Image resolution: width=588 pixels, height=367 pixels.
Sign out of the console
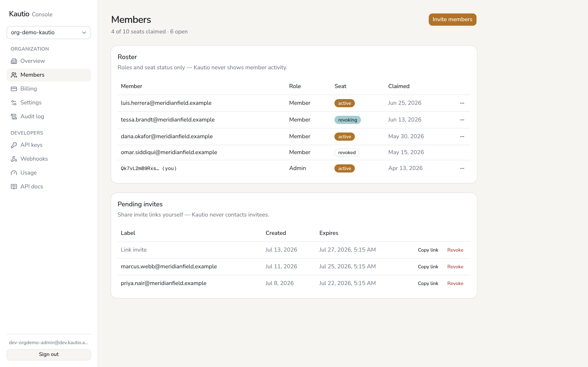[x=49, y=354]
